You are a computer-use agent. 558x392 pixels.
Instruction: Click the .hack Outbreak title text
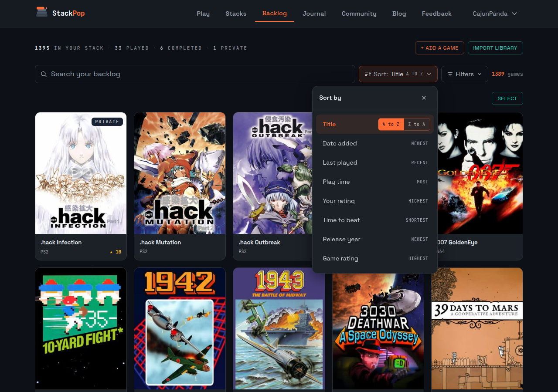(259, 243)
